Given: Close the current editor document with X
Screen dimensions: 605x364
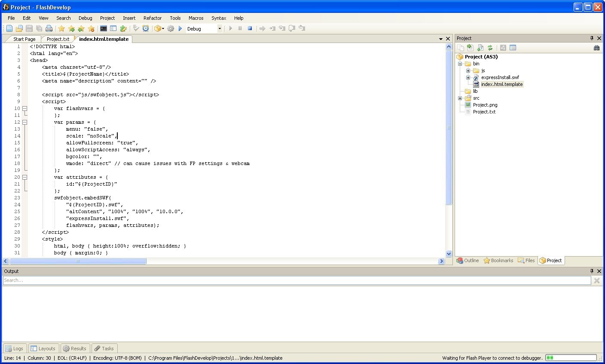Looking at the screenshot, I should [x=448, y=39].
